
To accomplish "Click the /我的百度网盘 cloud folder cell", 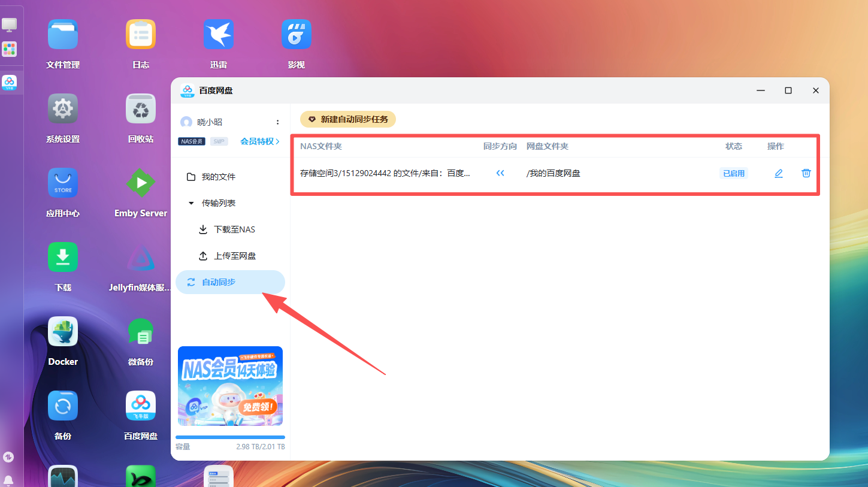I will 554,173.
